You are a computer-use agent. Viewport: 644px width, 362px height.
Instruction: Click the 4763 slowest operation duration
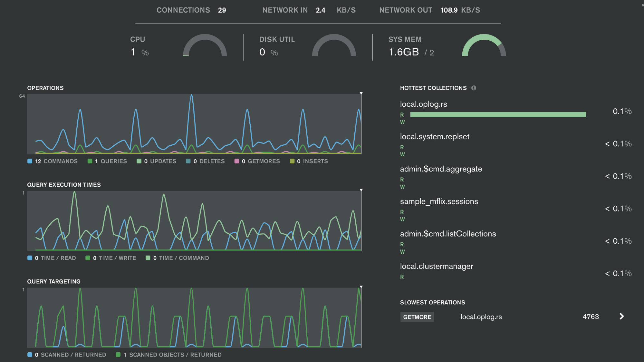(591, 317)
